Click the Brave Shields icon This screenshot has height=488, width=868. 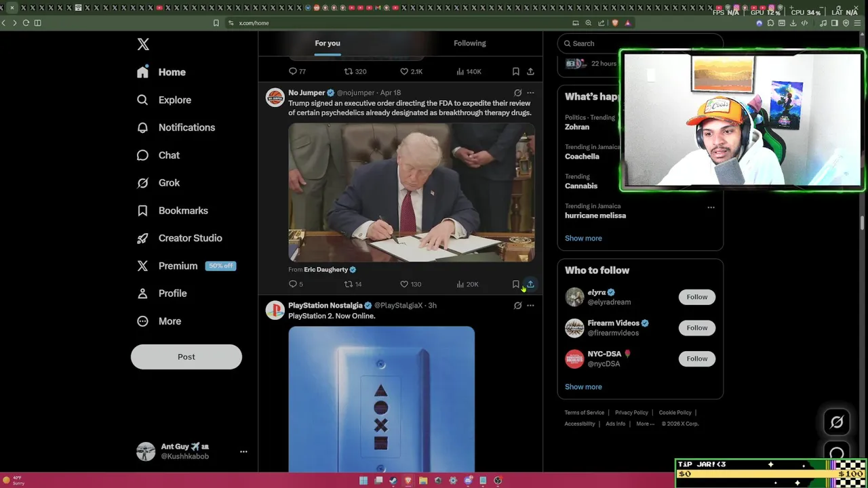(615, 23)
